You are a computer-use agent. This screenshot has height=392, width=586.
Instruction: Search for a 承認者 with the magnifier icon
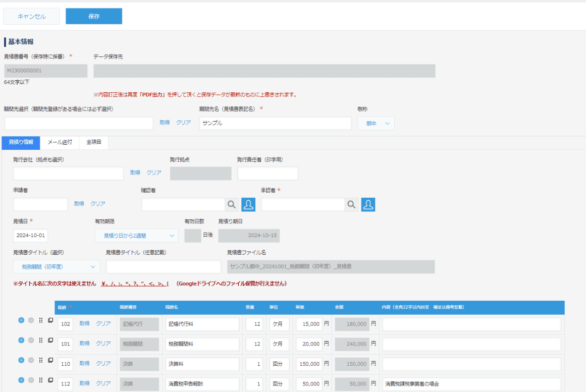tap(351, 204)
